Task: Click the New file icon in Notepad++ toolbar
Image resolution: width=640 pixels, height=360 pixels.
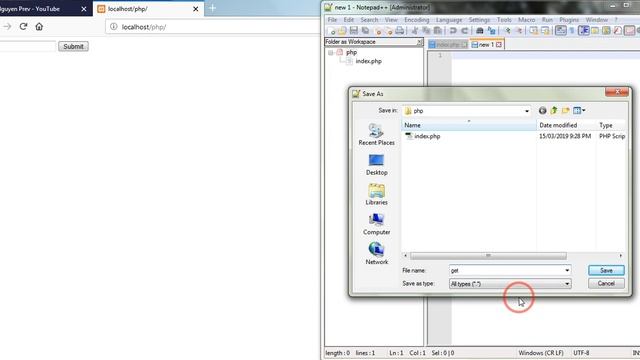Action: coord(331,31)
